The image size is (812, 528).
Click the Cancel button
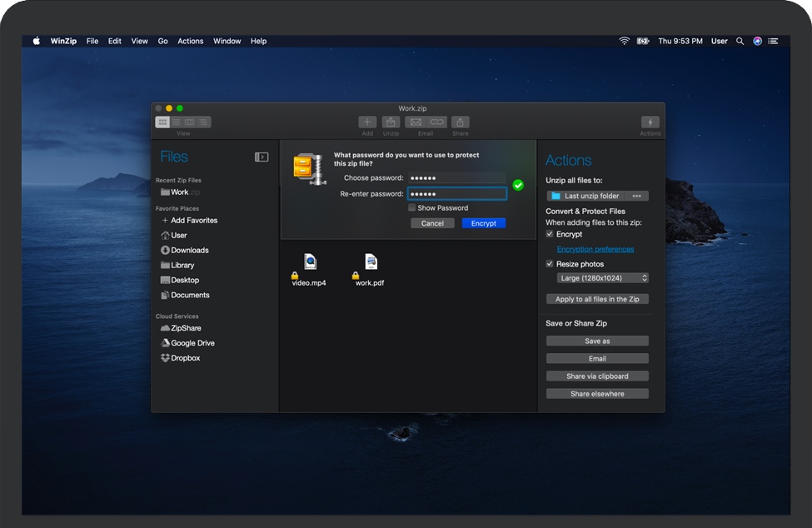point(432,223)
